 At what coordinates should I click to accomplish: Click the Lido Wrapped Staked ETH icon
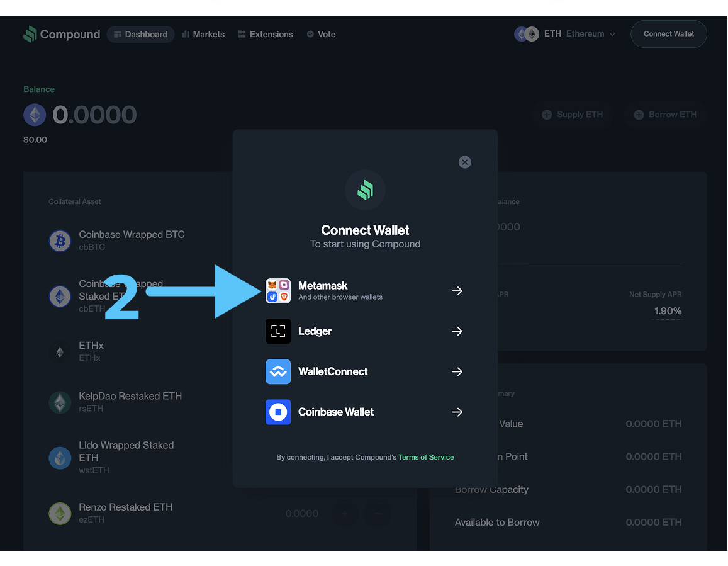[x=60, y=458]
